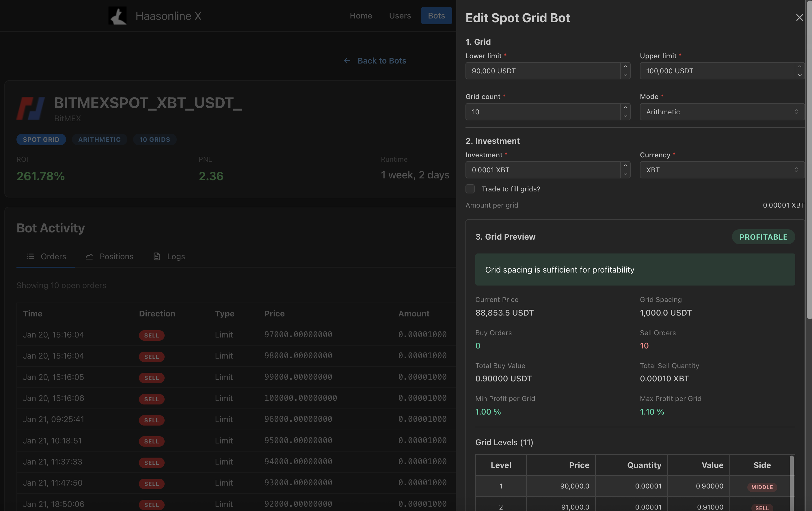Select the Logs document icon
Screen dimensions: 812x511
(157, 256)
